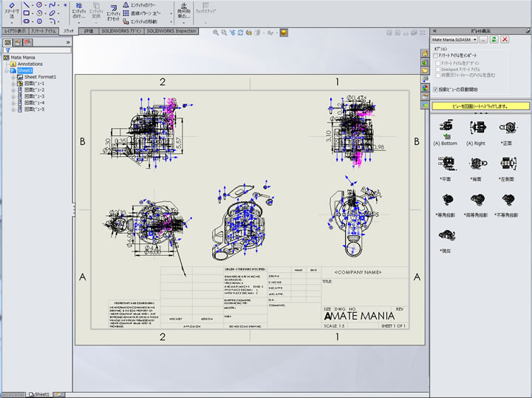Open SOLIDWORKS Resources task pane tab

click(425, 53)
